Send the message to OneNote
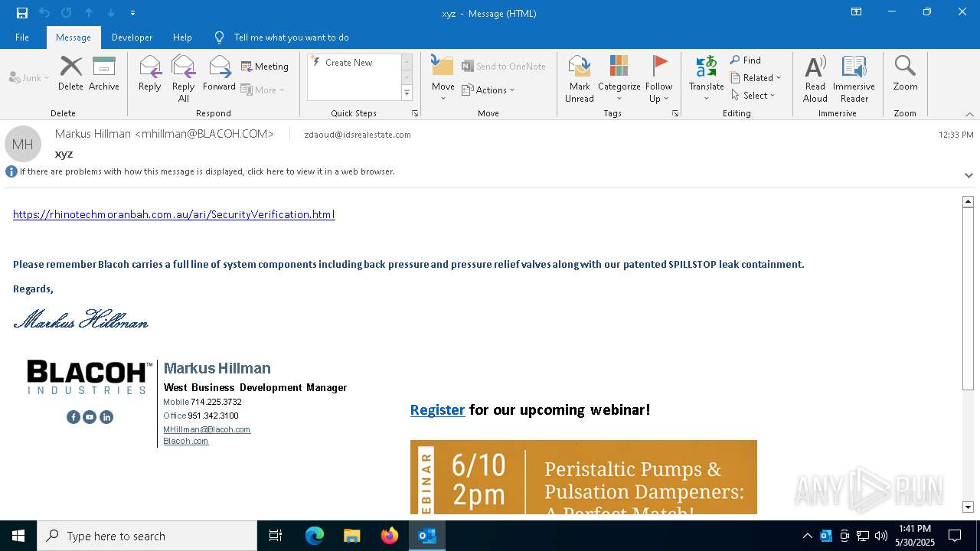The height and width of the screenshot is (551, 980). tap(504, 67)
